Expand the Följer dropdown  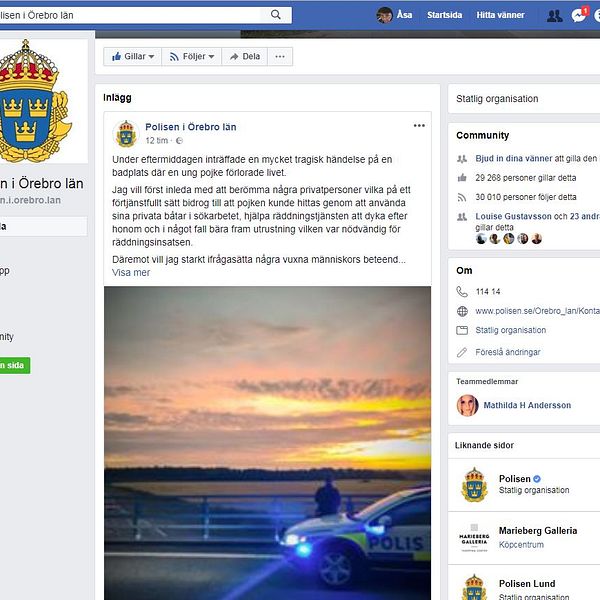click(x=191, y=57)
